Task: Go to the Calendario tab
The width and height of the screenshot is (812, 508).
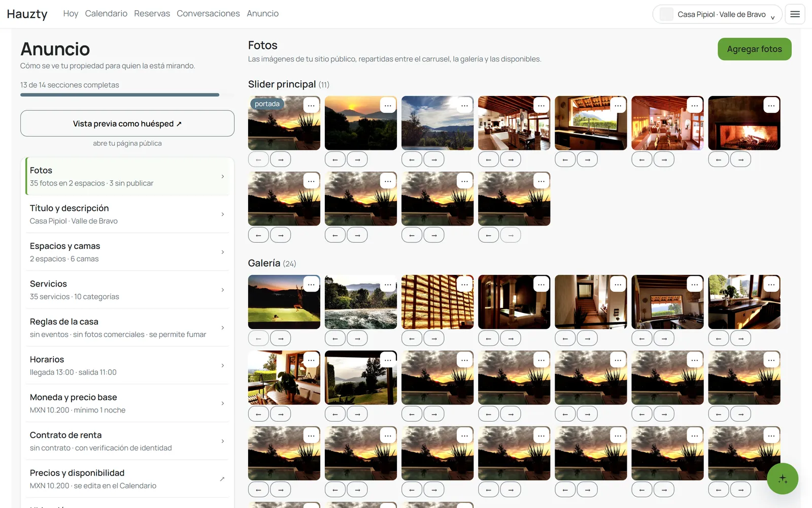Action: (x=106, y=14)
